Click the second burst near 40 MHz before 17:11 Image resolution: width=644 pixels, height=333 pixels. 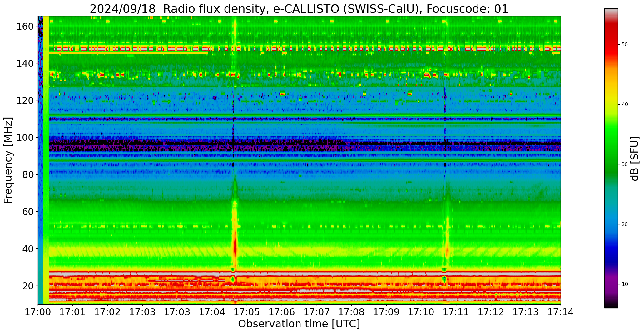click(x=447, y=251)
